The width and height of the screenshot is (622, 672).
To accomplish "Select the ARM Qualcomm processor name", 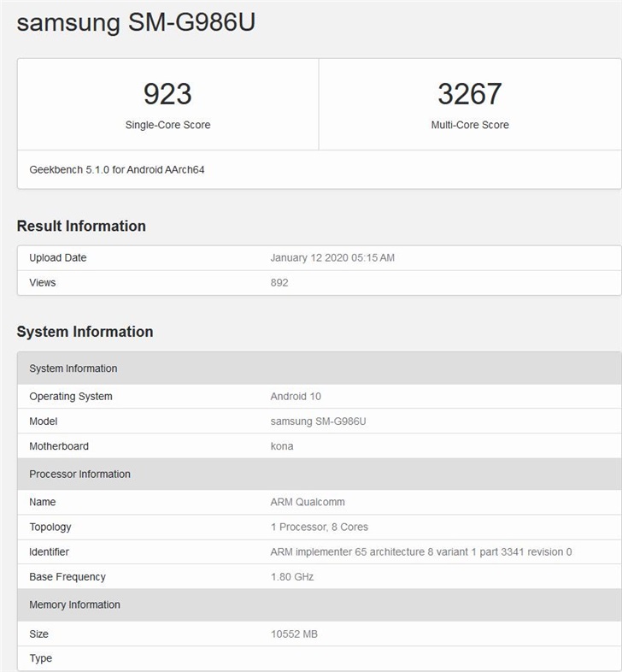I will 308,502.
